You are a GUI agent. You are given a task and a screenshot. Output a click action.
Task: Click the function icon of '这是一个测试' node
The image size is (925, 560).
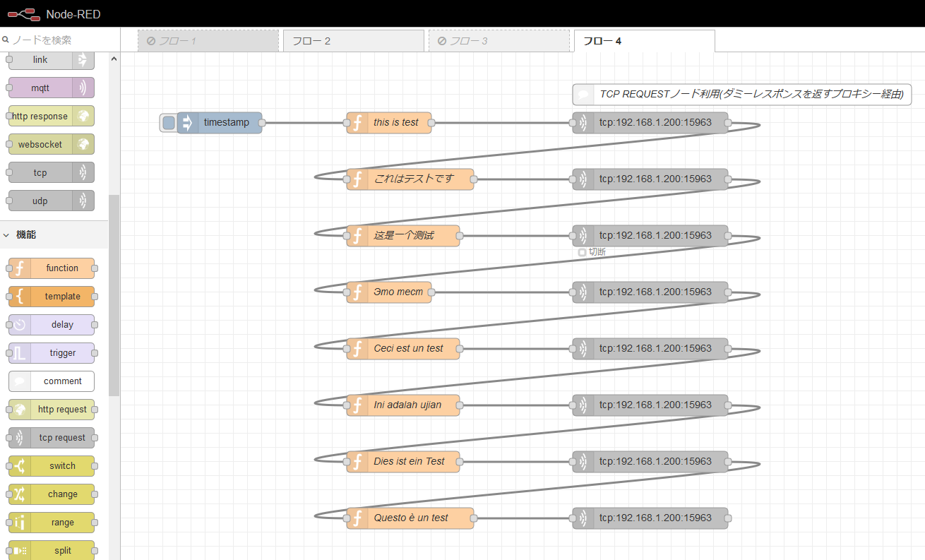click(357, 236)
